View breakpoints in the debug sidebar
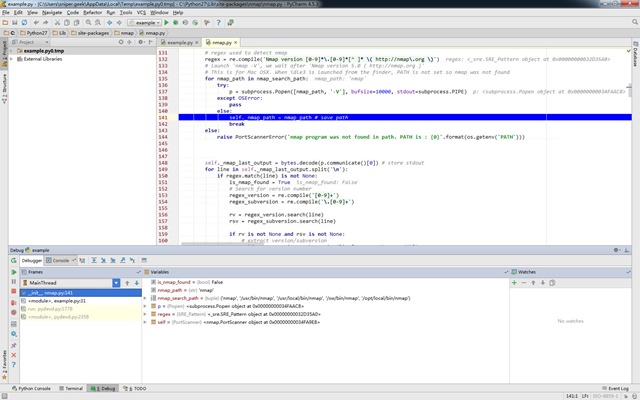 click(13, 302)
